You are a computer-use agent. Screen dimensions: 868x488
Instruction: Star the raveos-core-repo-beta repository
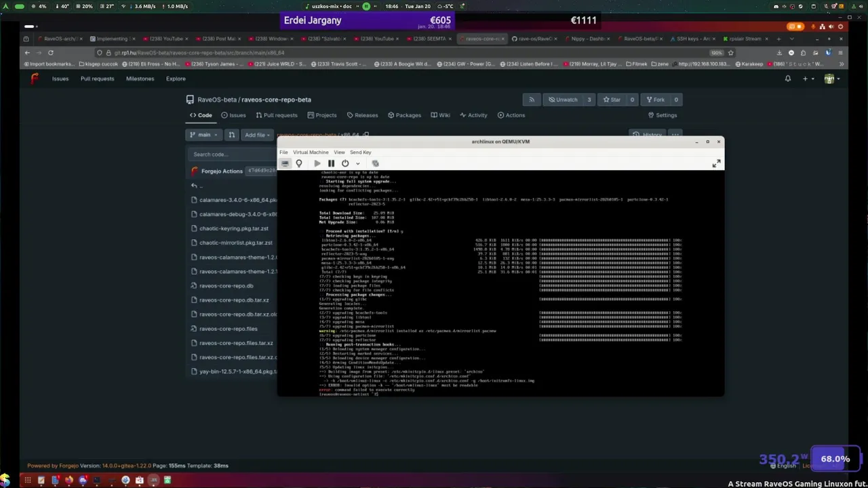pyautogui.click(x=612, y=100)
